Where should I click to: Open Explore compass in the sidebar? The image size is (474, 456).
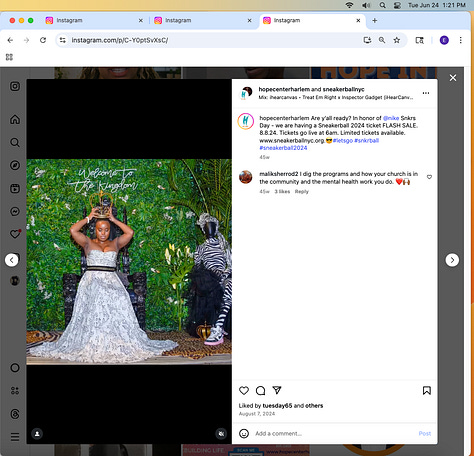[x=15, y=165]
